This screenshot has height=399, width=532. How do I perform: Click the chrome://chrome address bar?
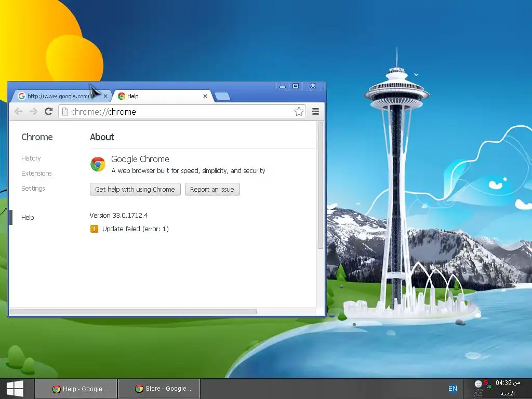(x=182, y=112)
